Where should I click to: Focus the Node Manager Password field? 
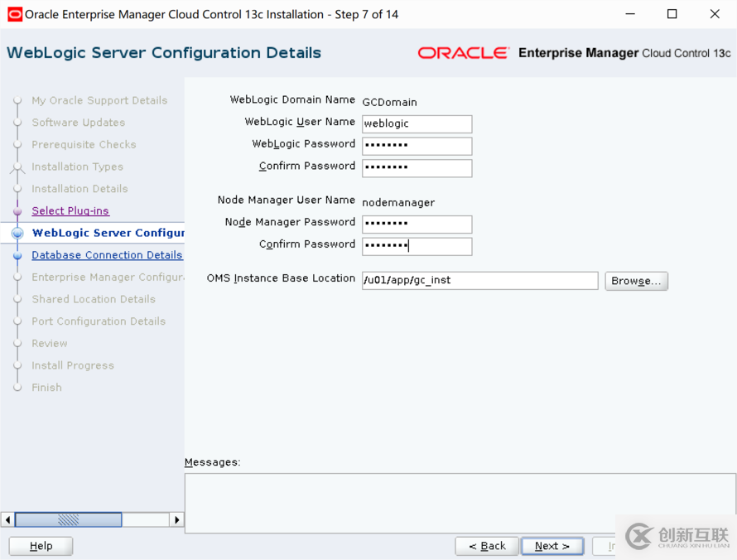[x=417, y=224]
